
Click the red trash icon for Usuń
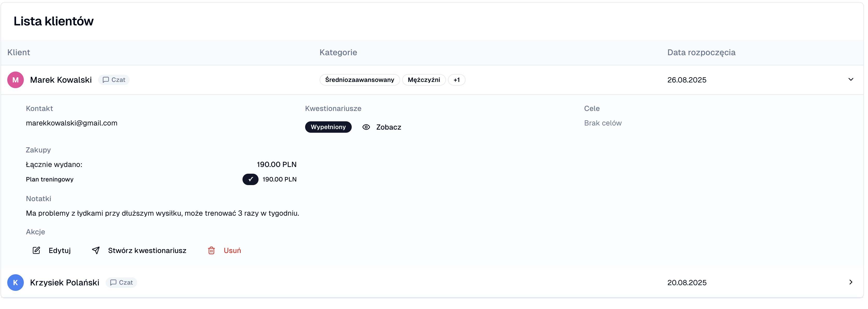coord(212,250)
